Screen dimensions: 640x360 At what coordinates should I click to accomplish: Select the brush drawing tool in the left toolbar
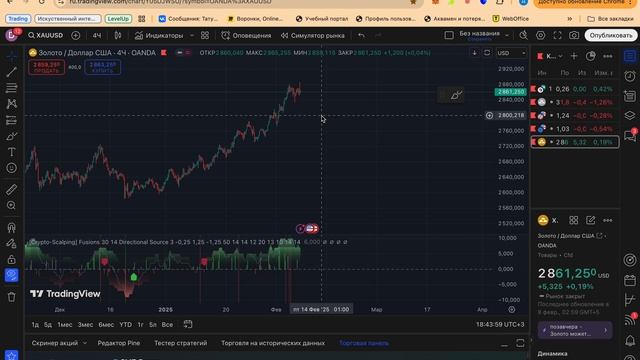coord(11,136)
